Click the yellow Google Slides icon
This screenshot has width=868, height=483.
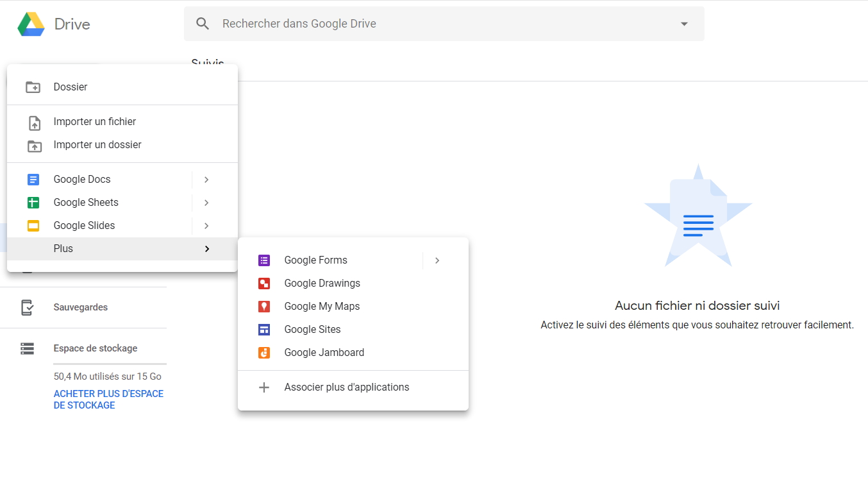(x=33, y=226)
